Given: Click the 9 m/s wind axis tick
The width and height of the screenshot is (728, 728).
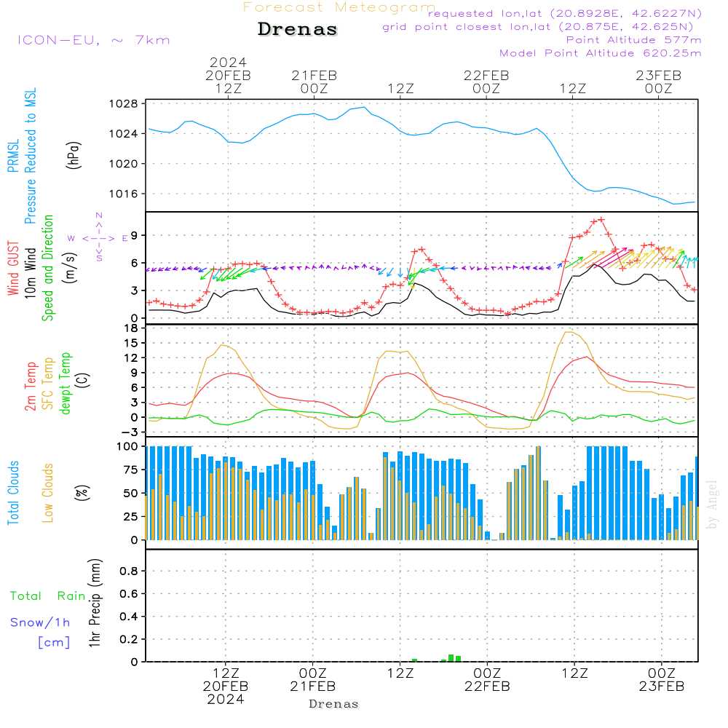Looking at the screenshot, I should coord(134,235).
